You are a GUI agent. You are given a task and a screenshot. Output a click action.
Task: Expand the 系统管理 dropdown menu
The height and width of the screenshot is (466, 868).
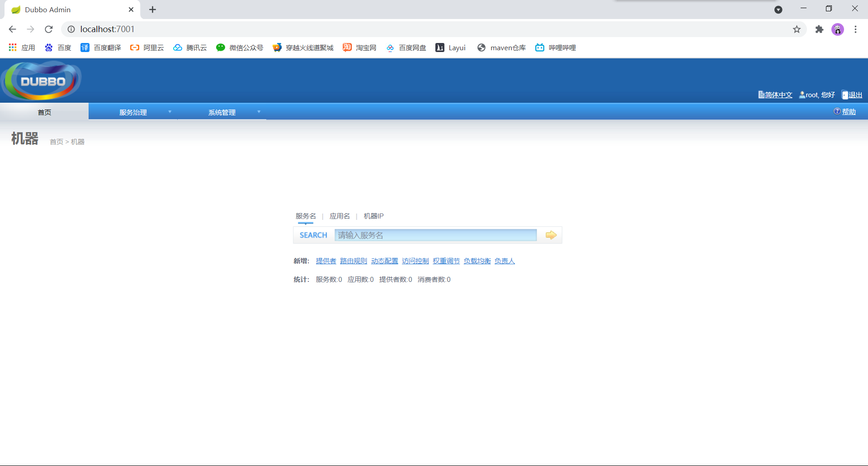coord(222,112)
